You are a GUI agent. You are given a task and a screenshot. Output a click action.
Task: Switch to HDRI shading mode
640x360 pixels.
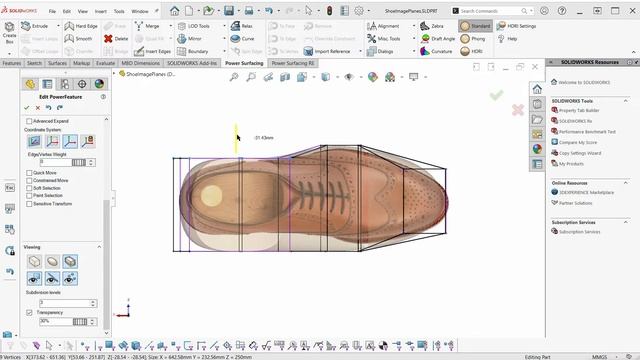click(x=471, y=51)
